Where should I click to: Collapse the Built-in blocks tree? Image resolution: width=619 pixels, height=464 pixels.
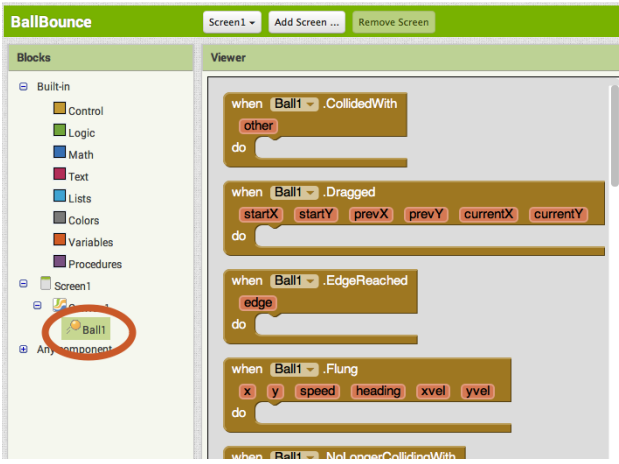[x=24, y=87]
